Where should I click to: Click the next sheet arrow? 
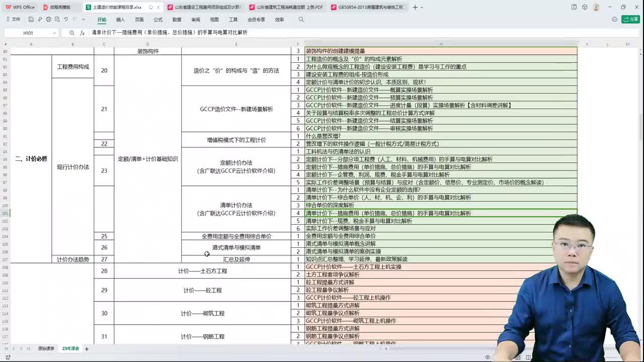tap(21, 348)
